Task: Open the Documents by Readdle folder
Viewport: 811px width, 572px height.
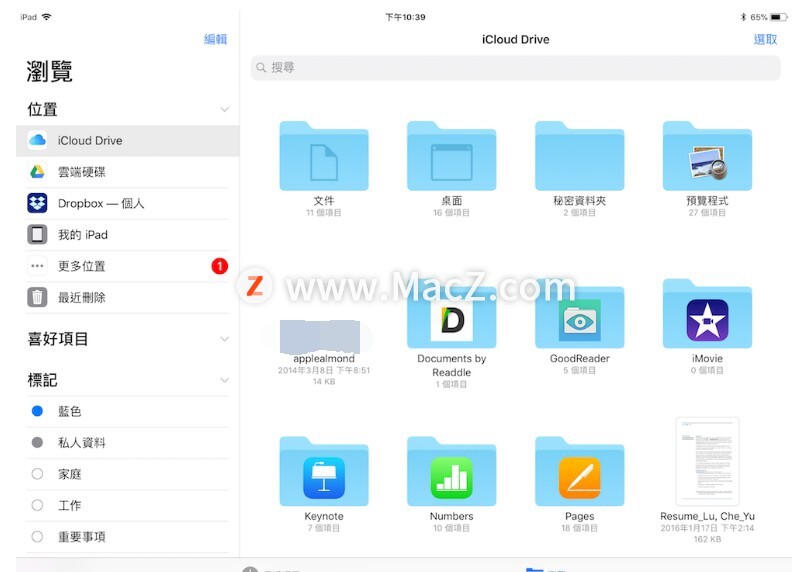Action: coord(452,314)
